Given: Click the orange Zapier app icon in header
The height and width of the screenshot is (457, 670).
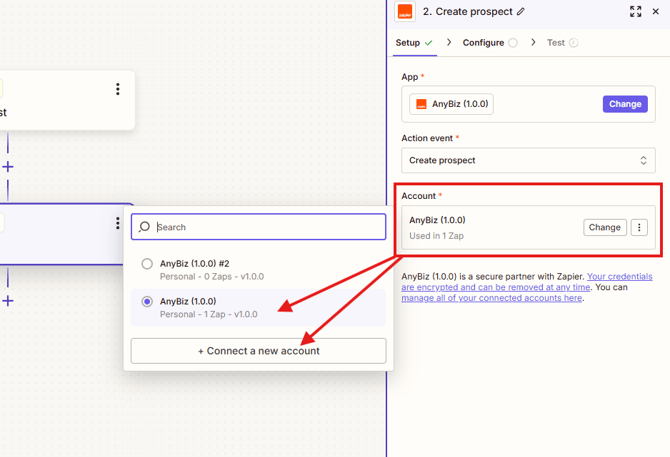Looking at the screenshot, I should click(405, 12).
